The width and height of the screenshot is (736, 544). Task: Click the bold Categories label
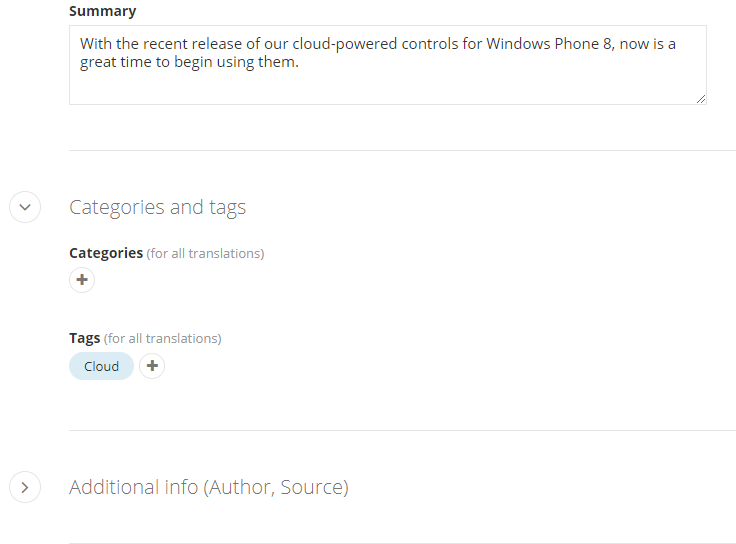coord(106,253)
